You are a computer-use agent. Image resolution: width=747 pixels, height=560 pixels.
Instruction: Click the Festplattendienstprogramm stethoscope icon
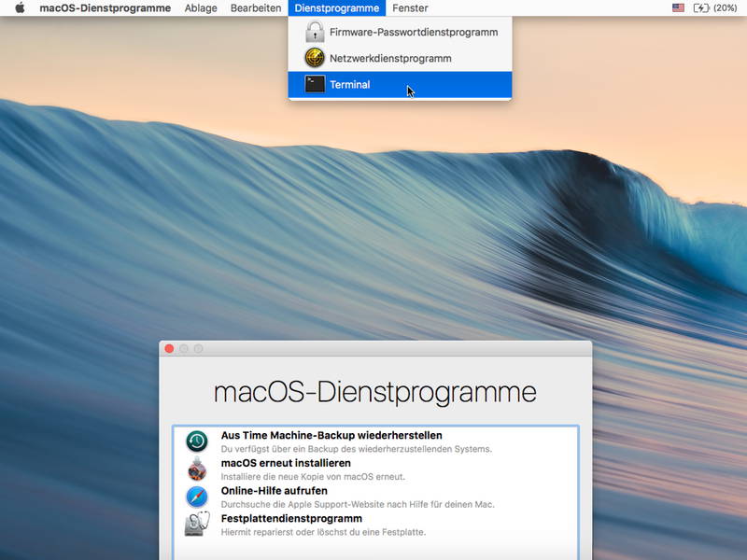[x=197, y=525]
